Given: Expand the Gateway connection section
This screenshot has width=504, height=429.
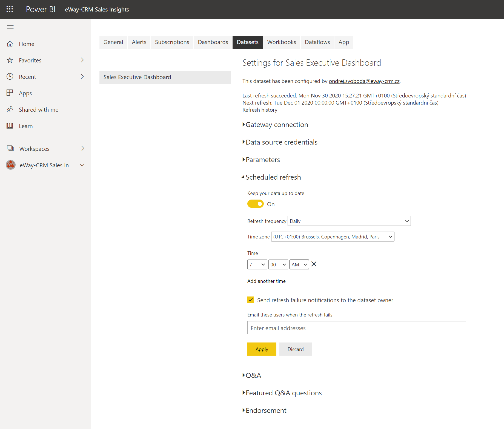Looking at the screenshot, I should click(275, 125).
